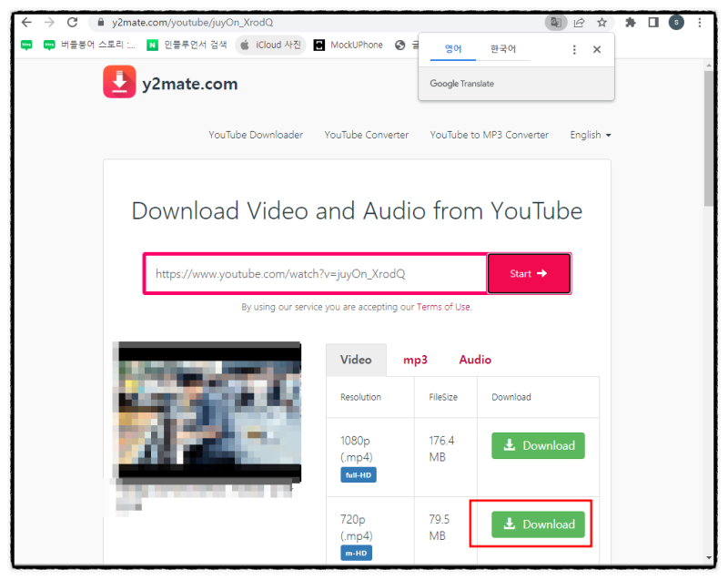View site security lock information
The image size is (728, 580).
coord(101,22)
